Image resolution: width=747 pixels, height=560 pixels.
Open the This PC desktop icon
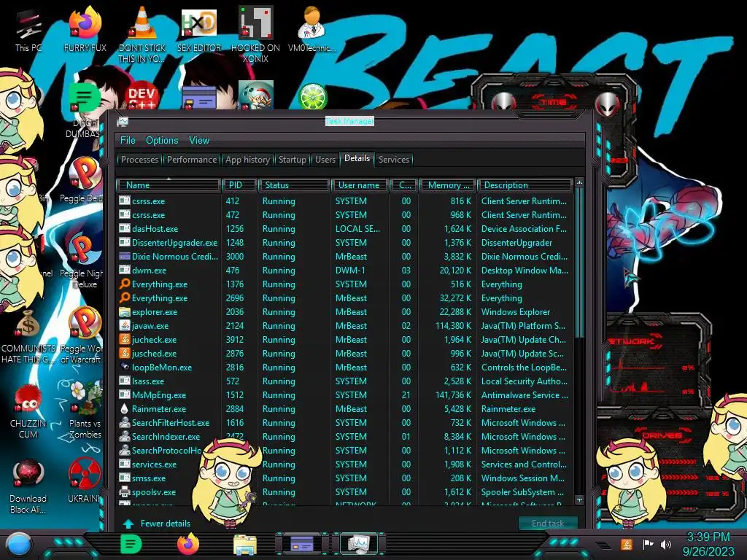(x=28, y=29)
